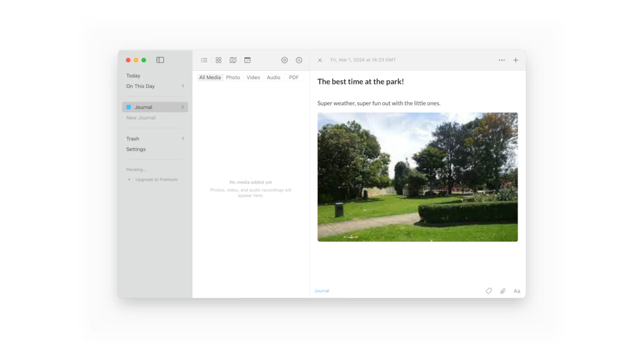Open the filter options
This screenshot has width=644, height=362.
284,60
